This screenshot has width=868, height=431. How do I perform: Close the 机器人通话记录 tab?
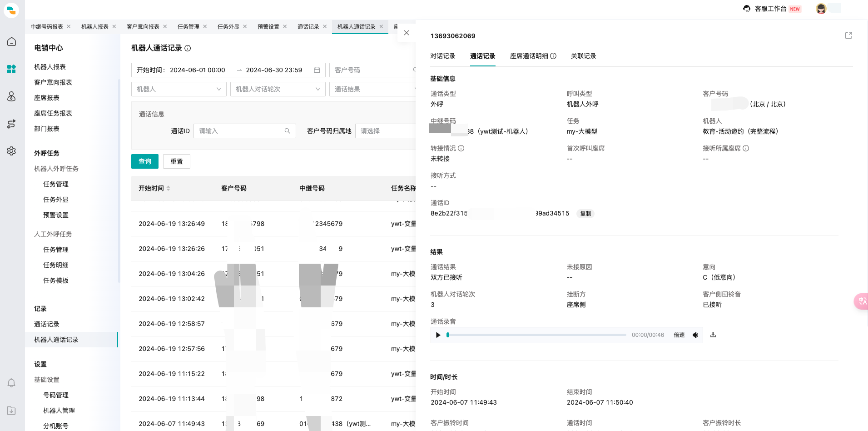point(381,26)
